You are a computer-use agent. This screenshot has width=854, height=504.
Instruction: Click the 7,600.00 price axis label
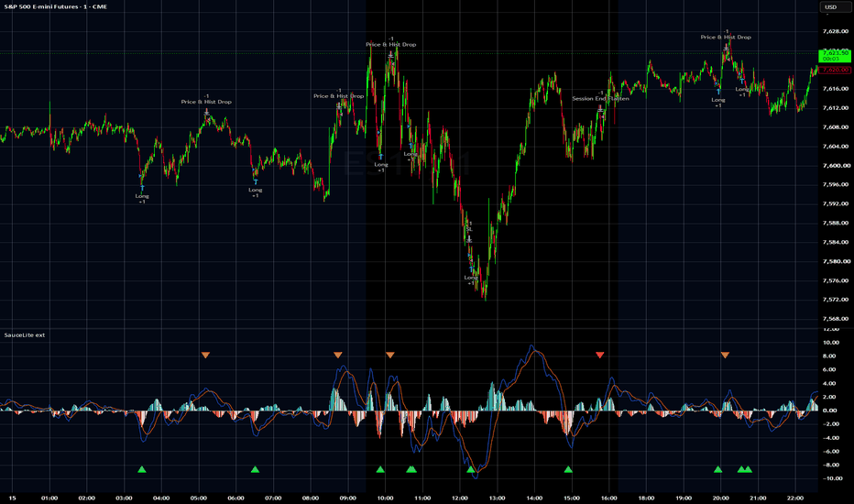835,166
